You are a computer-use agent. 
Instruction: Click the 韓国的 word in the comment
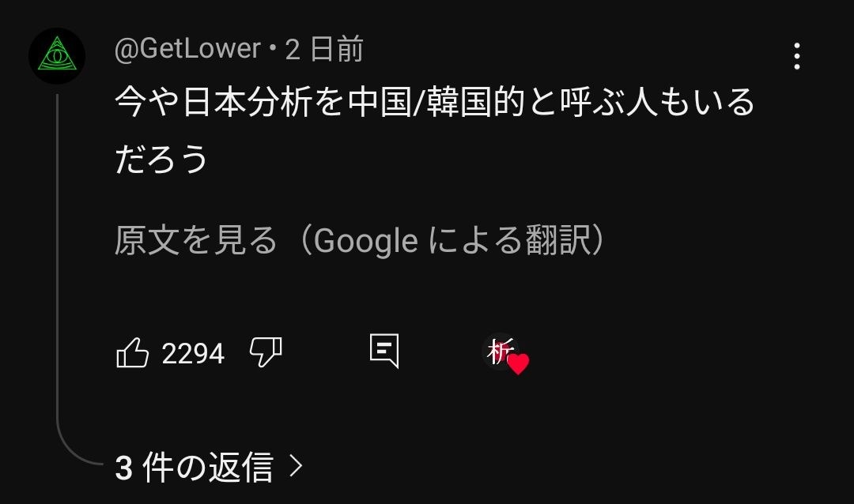pos(475,102)
